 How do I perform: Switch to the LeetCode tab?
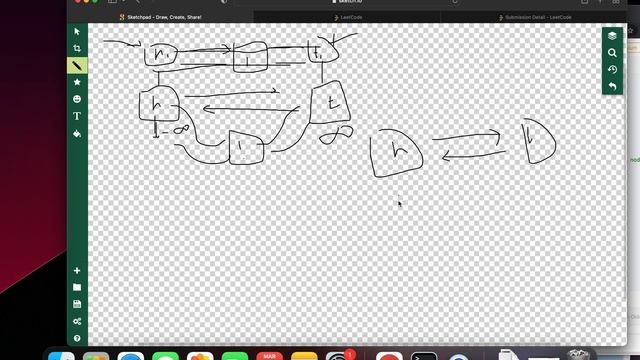[x=347, y=17]
